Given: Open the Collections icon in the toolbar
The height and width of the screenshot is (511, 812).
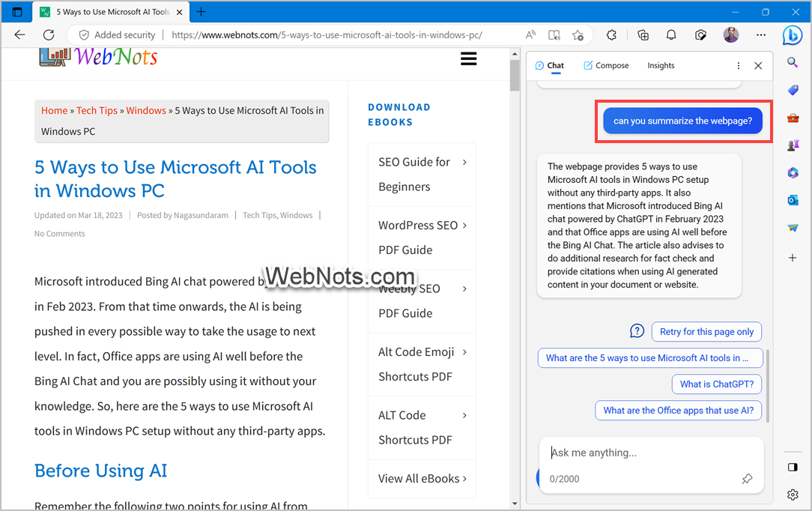Looking at the screenshot, I should point(642,34).
